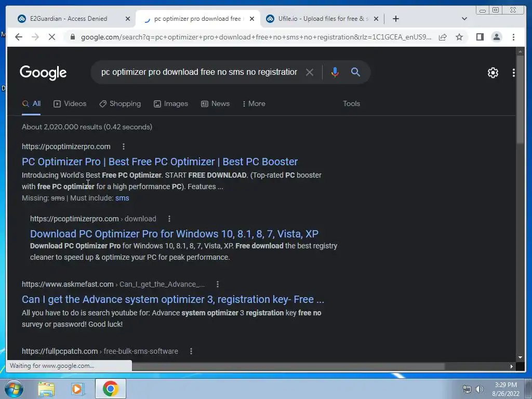Viewport: 532px width, 399px height.
Task: Select the All results filter
Action: click(31, 104)
